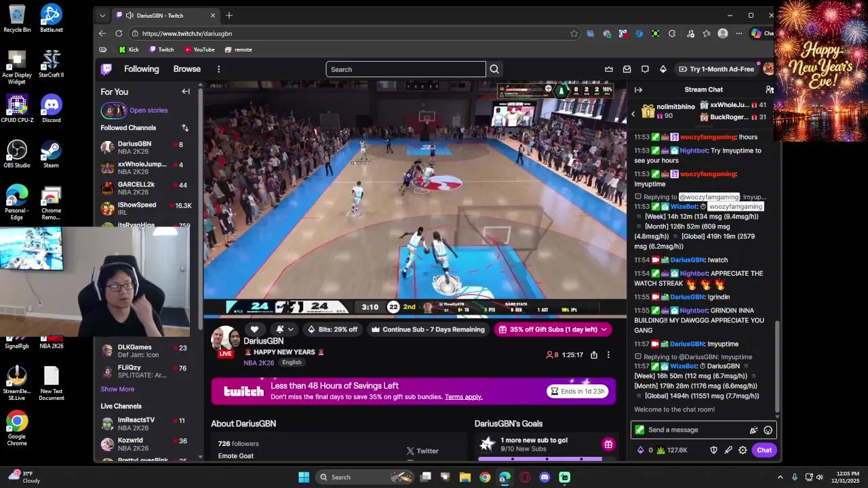Click the tab audio speaker icon
This screenshot has width=868, height=488.
(x=129, y=16)
